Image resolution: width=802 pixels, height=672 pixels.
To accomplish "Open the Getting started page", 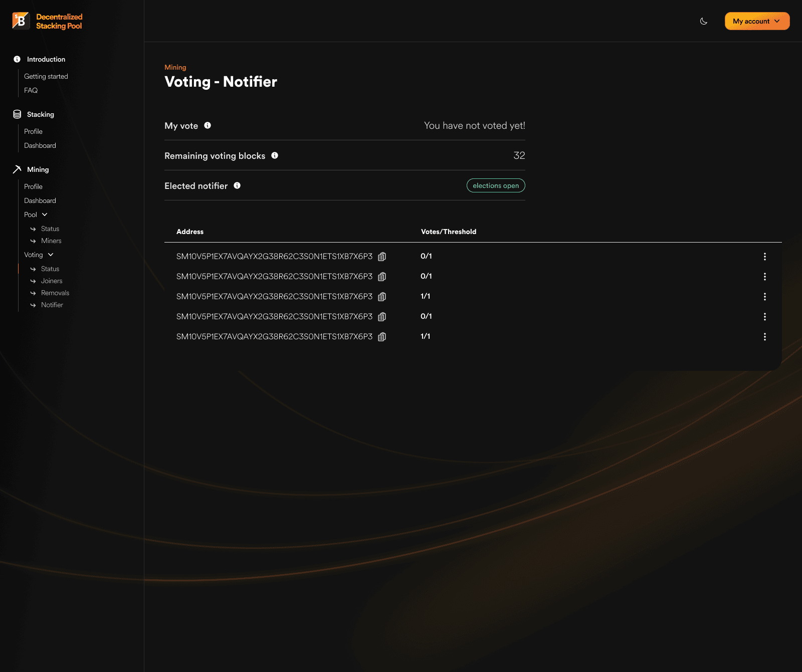I will pyautogui.click(x=46, y=76).
